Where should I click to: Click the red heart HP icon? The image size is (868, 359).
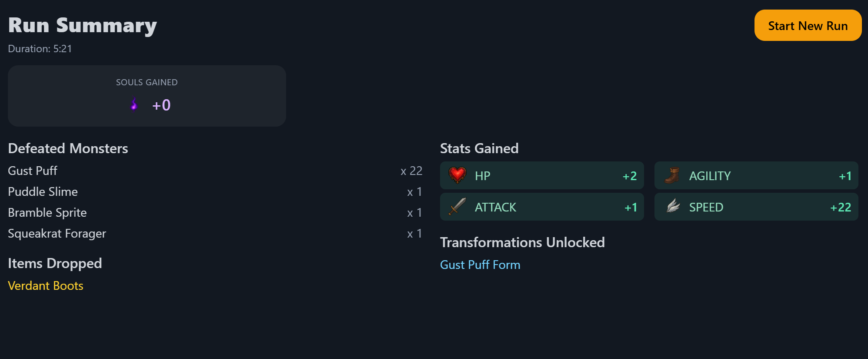pos(457,175)
